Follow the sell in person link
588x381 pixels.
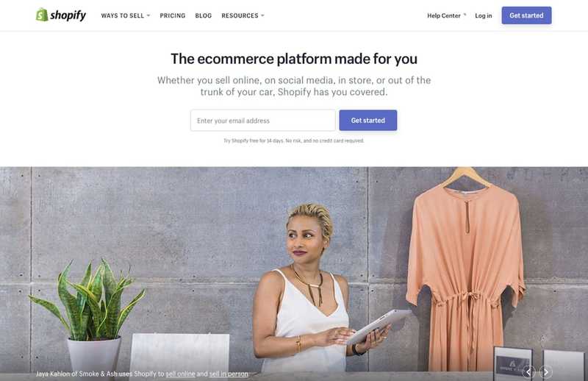(x=229, y=374)
